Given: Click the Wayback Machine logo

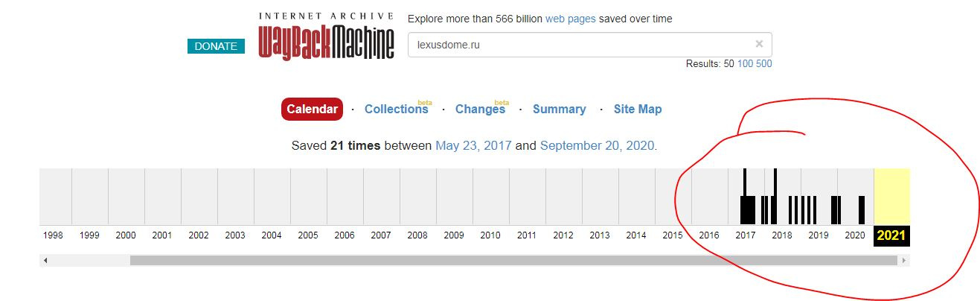Looking at the screenshot, I should tap(326, 35).
